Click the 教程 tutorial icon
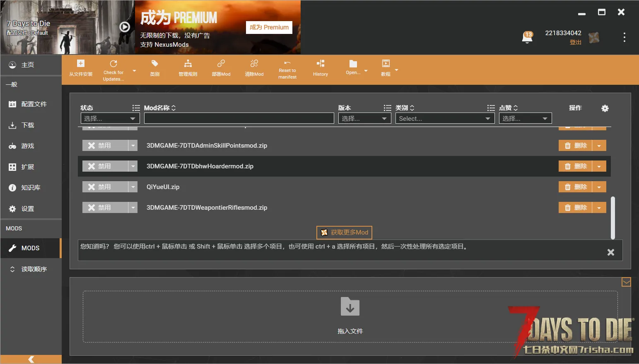This screenshot has height=364, width=639. tap(386, 64)
